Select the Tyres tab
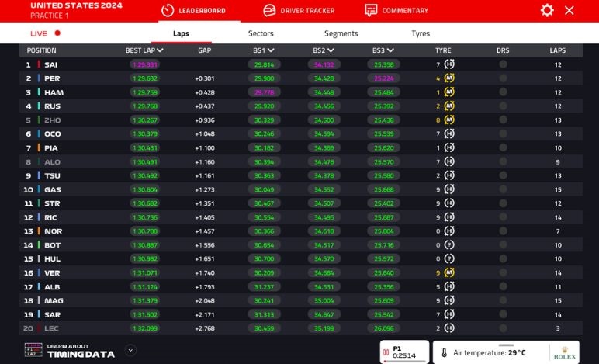 (421, 33)
